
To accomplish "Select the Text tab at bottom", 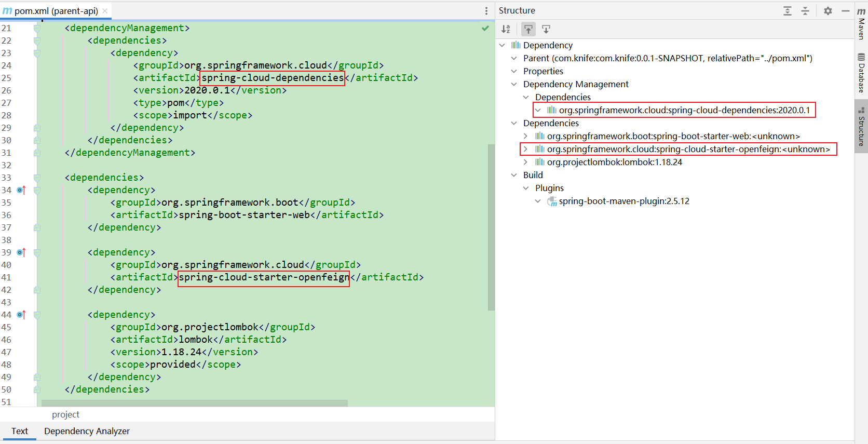I will coord(19,431).
